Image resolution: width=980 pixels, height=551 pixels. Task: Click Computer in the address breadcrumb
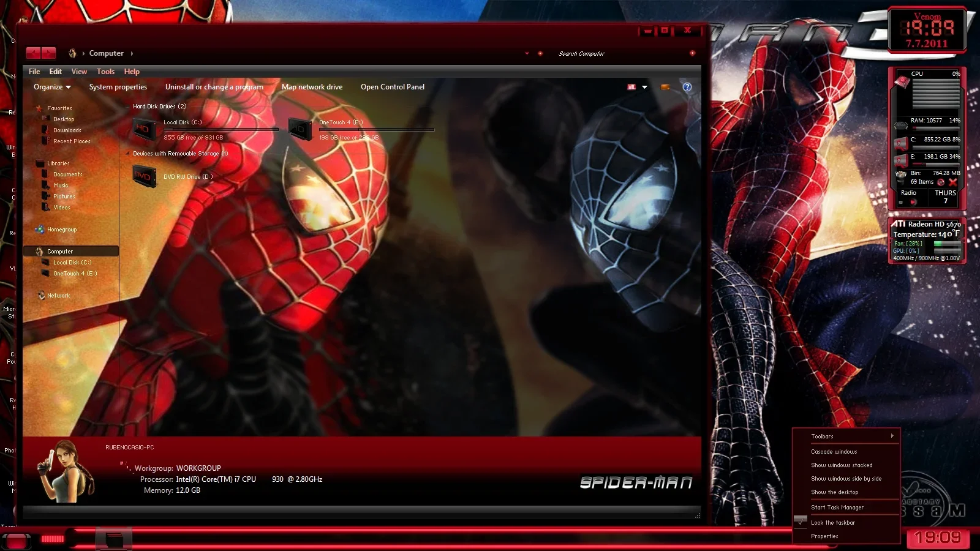pyautogui.click(x=106, y=53)
